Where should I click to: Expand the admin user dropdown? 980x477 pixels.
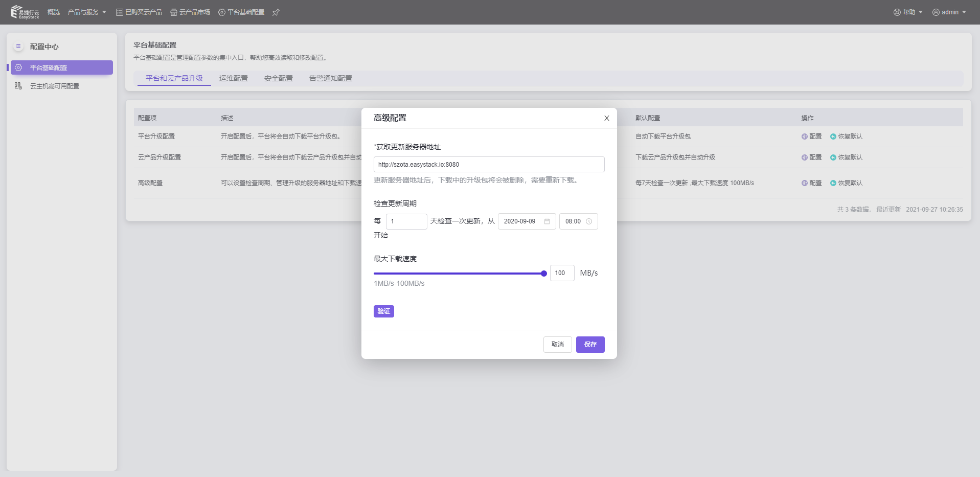pyautogui.click(x=949, y=12)
